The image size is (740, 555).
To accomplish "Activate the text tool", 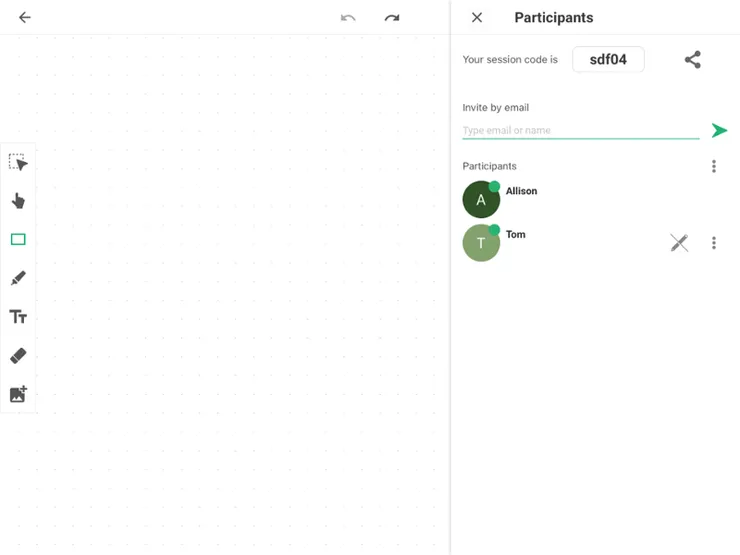I will pos(18,317).
